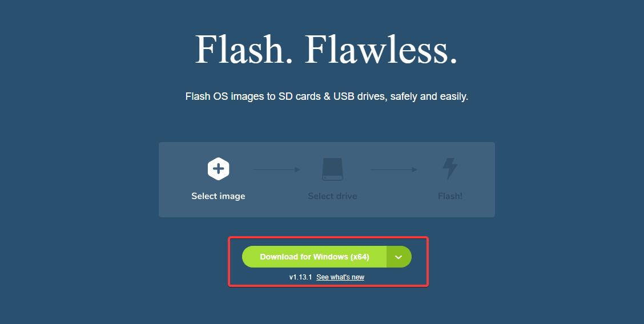The image size is (644, 324).
Task: Click the arrow pointing to the Flash step
Action: [394, 169]
